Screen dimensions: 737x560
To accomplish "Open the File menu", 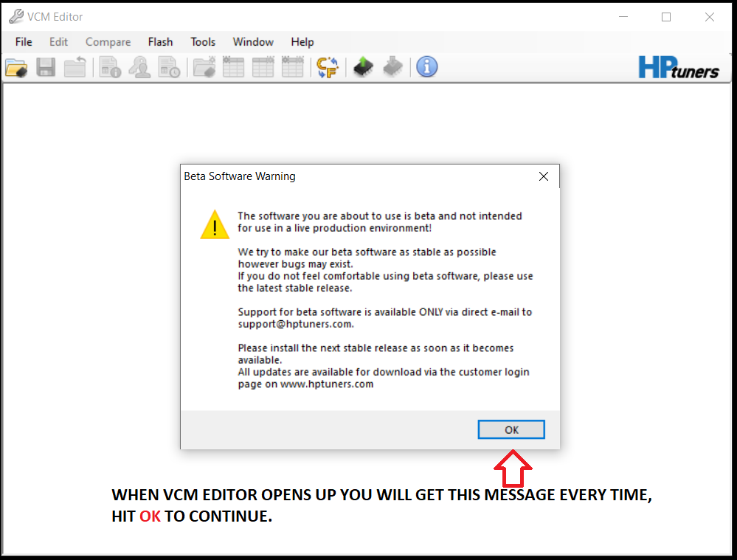I will 24,42.
